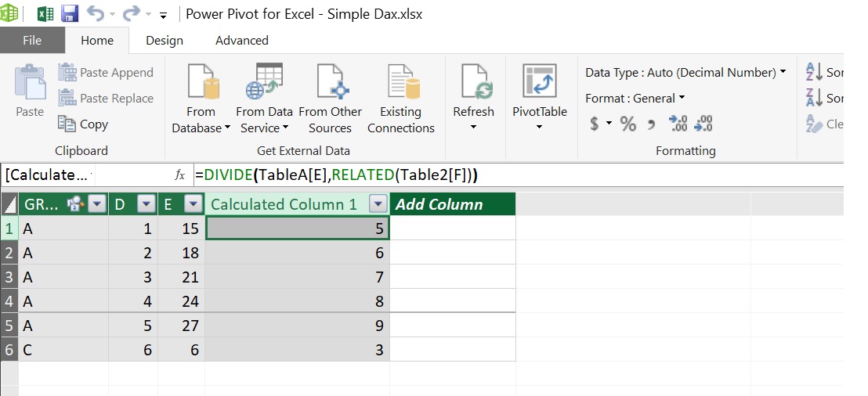Click the group cell containing C
Image resolution: width=868 pixels, height=396 pixels.
63,350
